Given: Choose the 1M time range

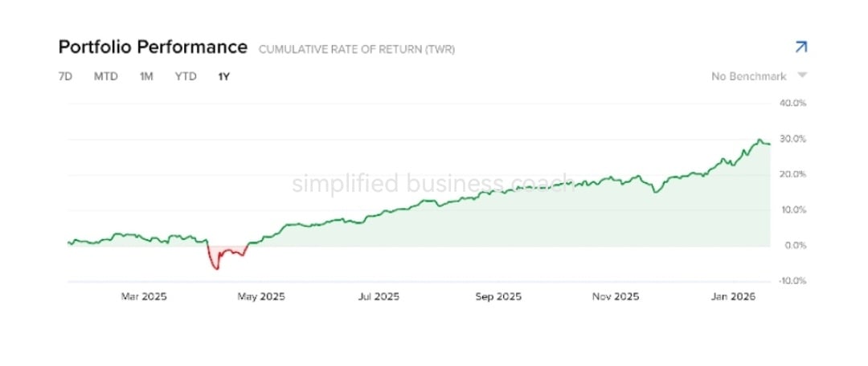Looking at the screenshot, I should 146,76.
